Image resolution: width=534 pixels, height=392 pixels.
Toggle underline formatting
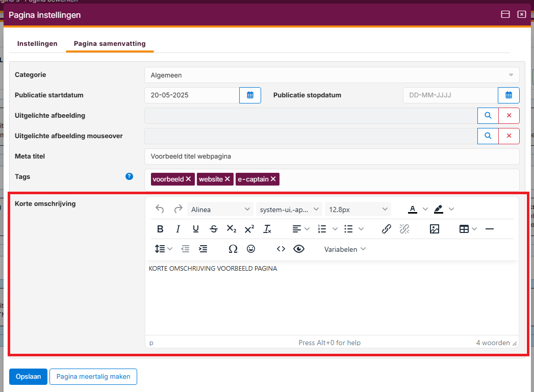[x=196, y=229]
